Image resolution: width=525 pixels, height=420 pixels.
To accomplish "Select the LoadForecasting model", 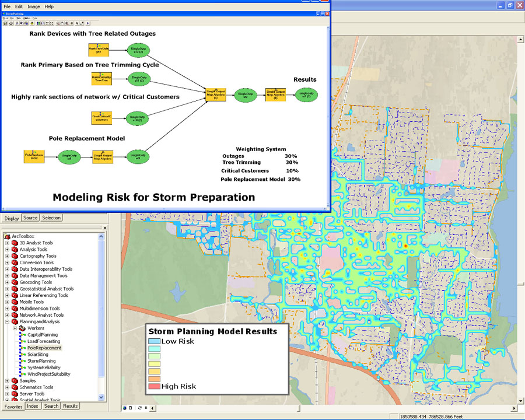I will tap(44, 341).
